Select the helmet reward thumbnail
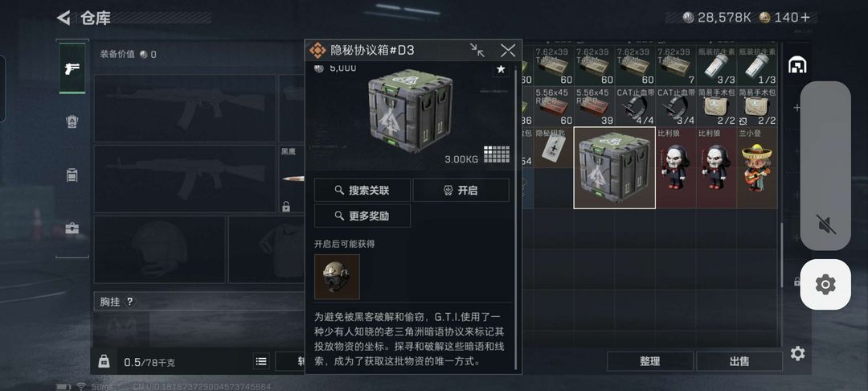 (337, 277)
